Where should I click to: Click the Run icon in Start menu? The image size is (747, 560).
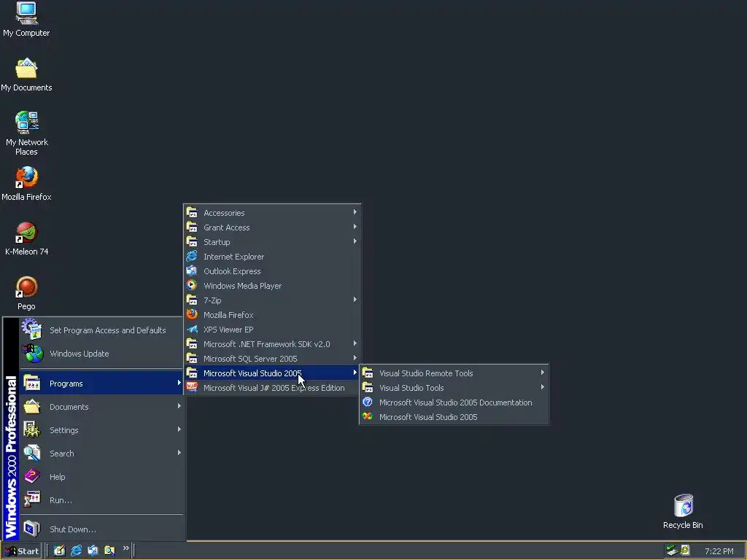(32, 499)
